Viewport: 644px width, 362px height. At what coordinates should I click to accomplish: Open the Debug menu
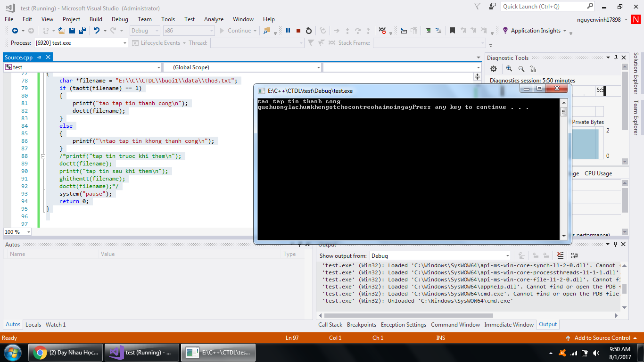coord(119,19)
